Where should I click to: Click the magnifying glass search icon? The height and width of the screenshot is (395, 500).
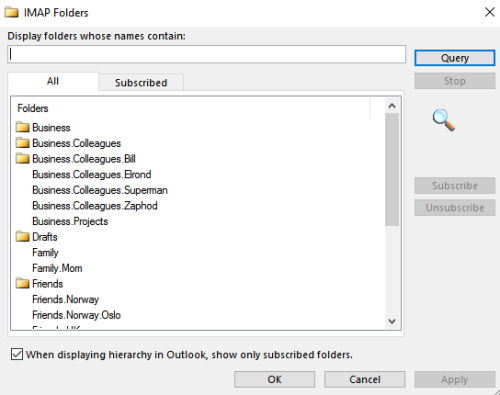pyautogui.click(x=444, y=120)
